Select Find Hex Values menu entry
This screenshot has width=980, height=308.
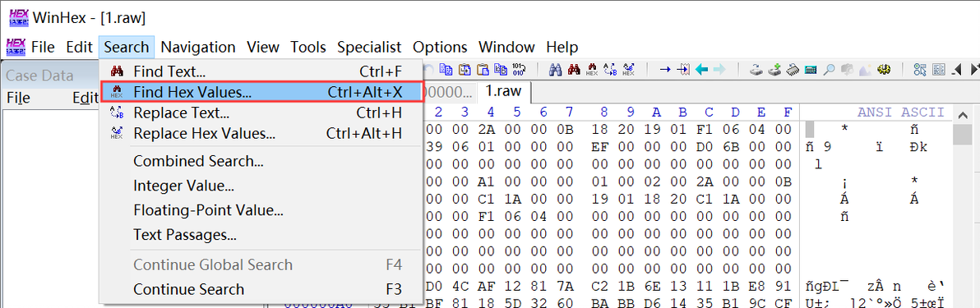tap(261, 93)
